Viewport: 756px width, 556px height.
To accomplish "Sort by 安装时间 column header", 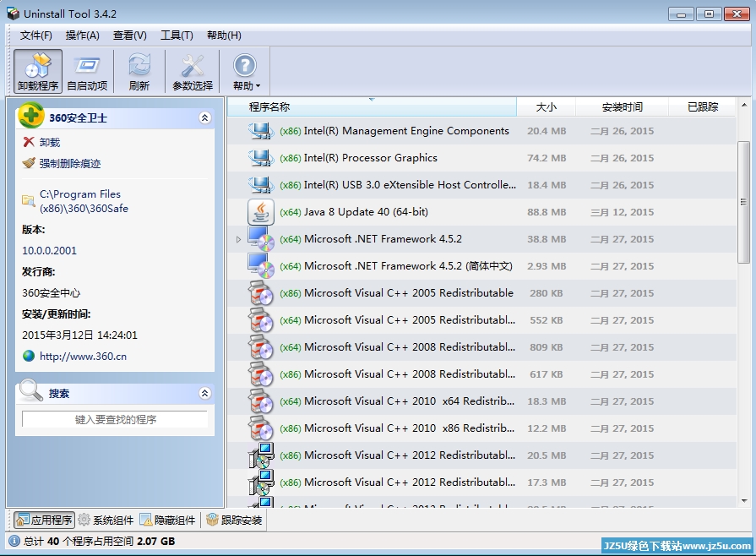I will [622, 106].
